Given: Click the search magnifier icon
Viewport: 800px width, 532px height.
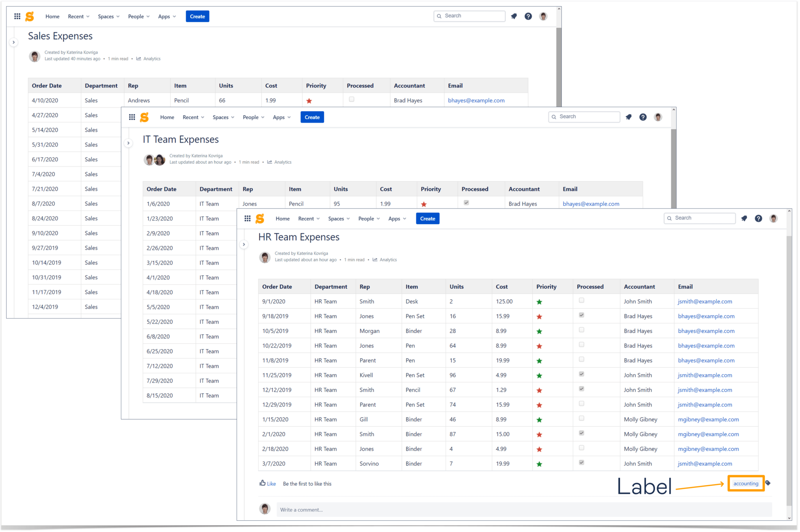Looking at the screenshot, I should [x=670, y=218].
